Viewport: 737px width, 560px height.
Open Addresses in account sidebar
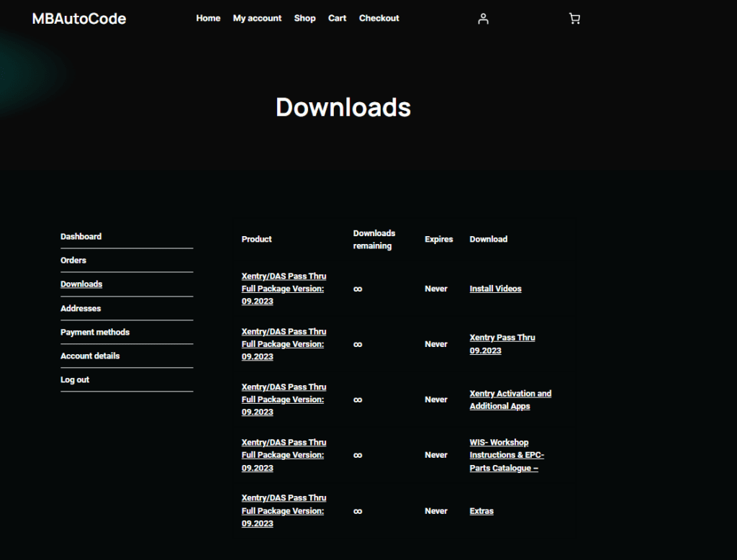81,308
